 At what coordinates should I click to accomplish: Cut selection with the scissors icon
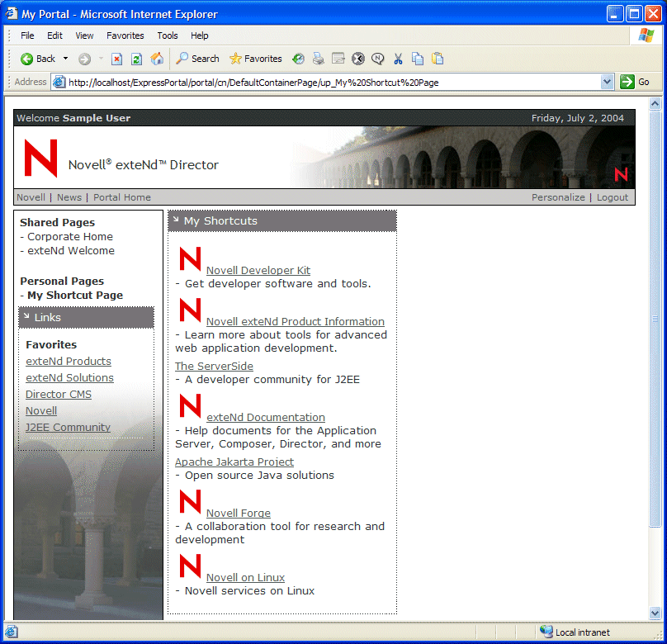point(398,59)
